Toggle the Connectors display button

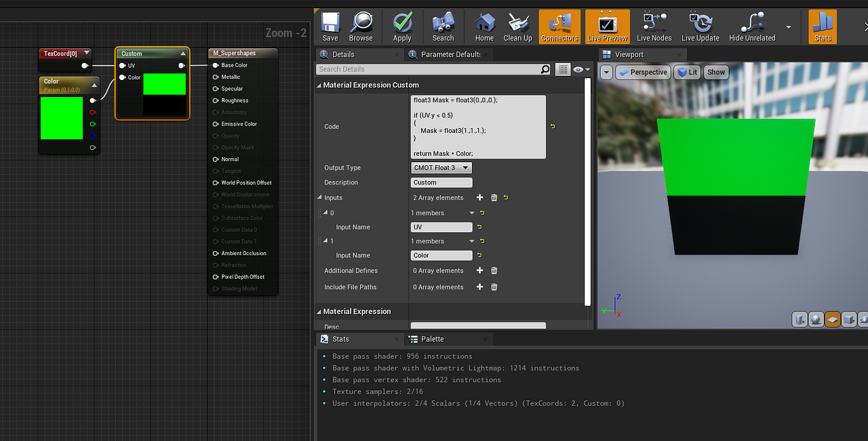[x=559, y=27]
